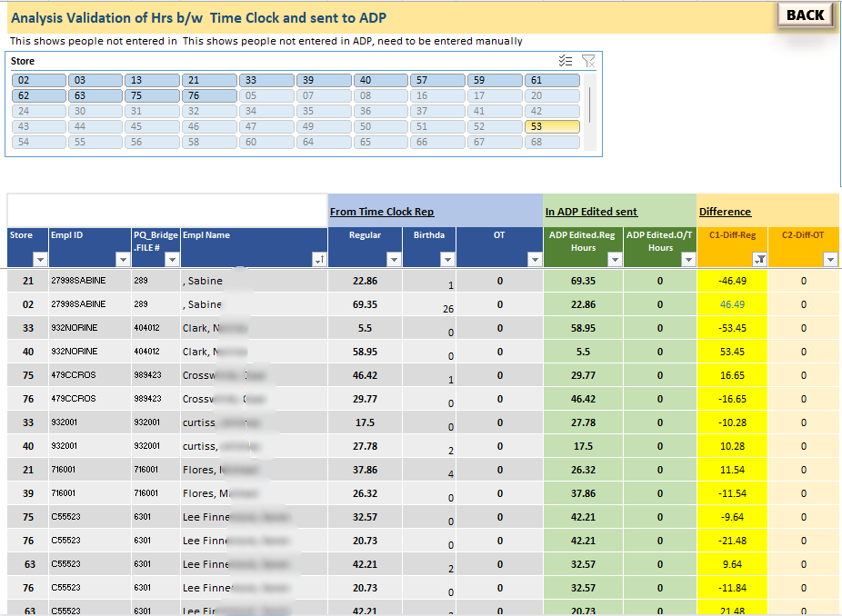
Task: Select Regular value 37.86 cell
Action: click(366, 470)
